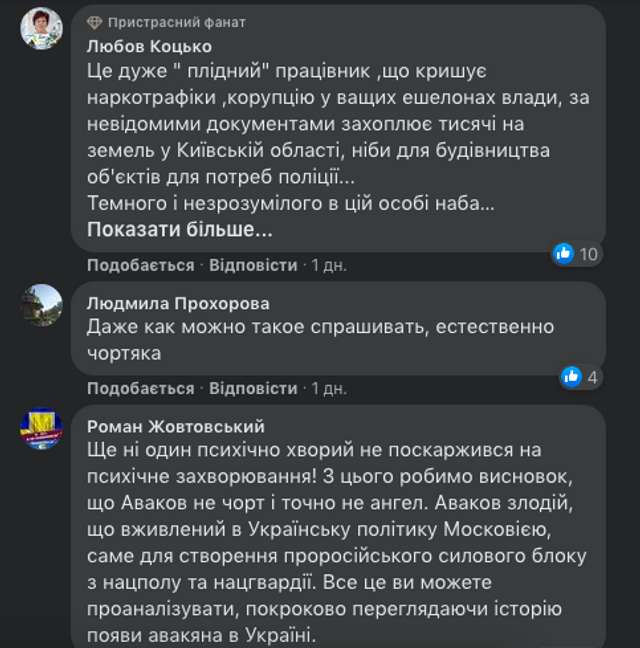Like Любов Коцько's comment via "Подобається"
Viewport: 640px width, 648px height.
140,265
